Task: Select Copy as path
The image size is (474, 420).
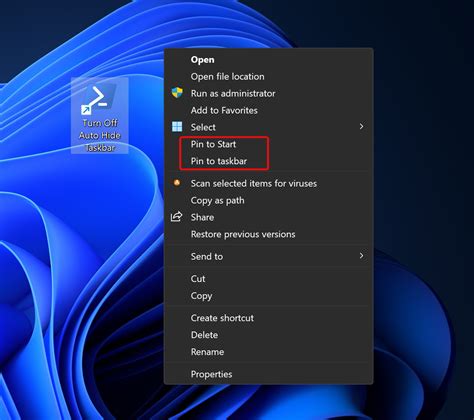Action: [269, 200]
